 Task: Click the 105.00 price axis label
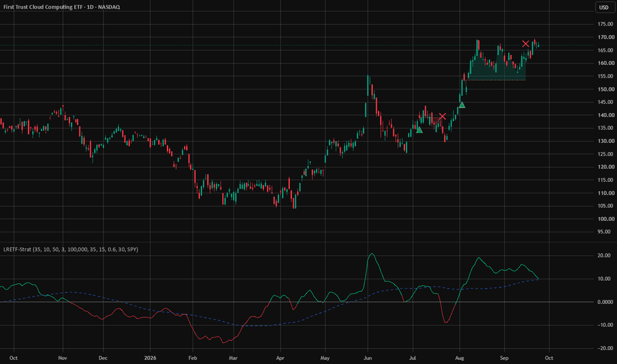pyautogui.click(x=605, y=206)
